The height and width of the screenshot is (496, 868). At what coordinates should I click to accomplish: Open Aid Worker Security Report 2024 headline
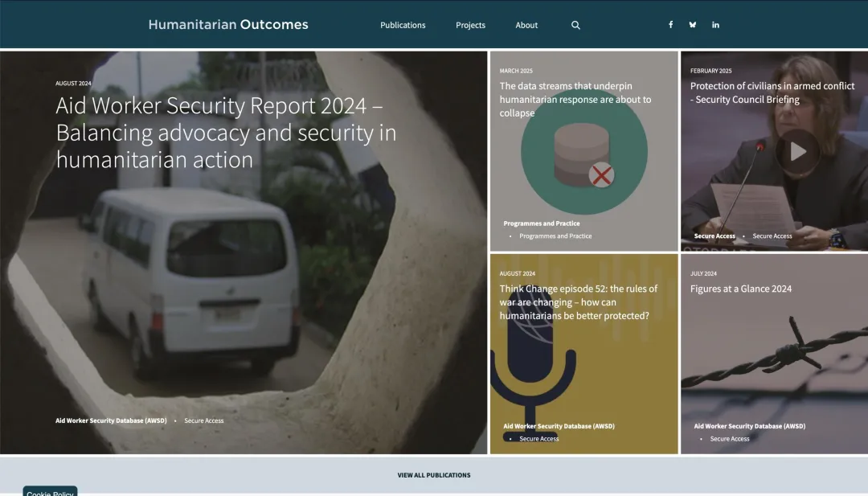point(226,133)
